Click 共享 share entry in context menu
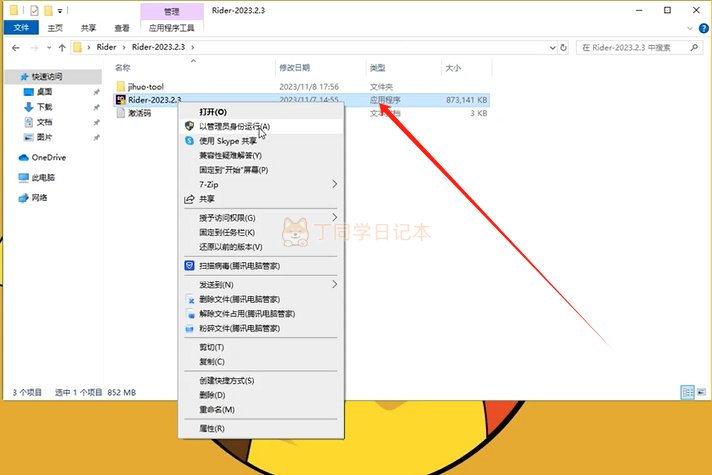The image size is (712, 475). pyautogui.click(x=261, y=199)
